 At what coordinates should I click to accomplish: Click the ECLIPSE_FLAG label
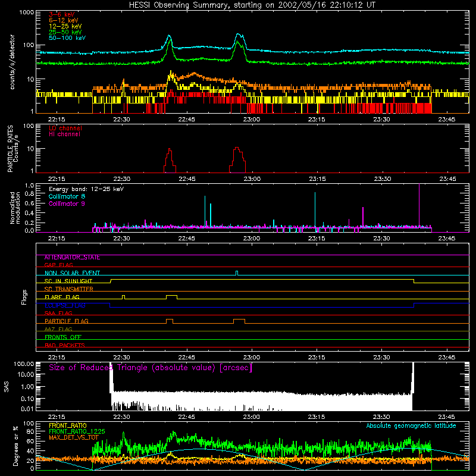click(x=65, y=305)
